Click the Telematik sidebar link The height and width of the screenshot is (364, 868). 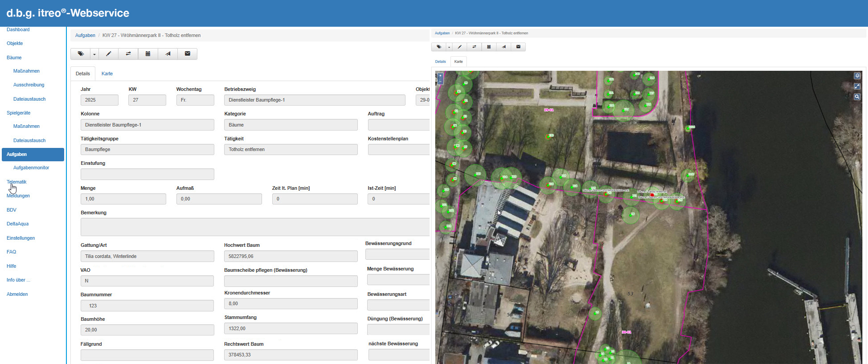[16, 182]
